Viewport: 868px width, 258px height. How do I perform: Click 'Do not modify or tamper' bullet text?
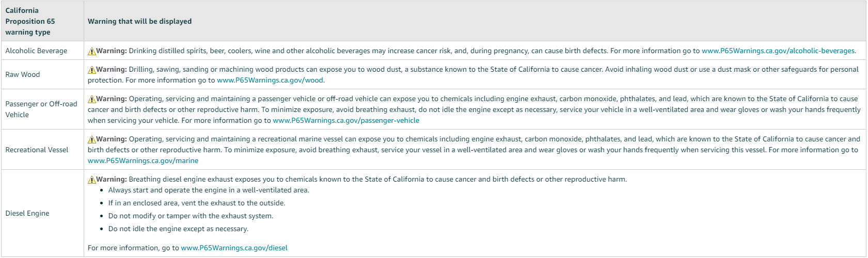(191, 216)
